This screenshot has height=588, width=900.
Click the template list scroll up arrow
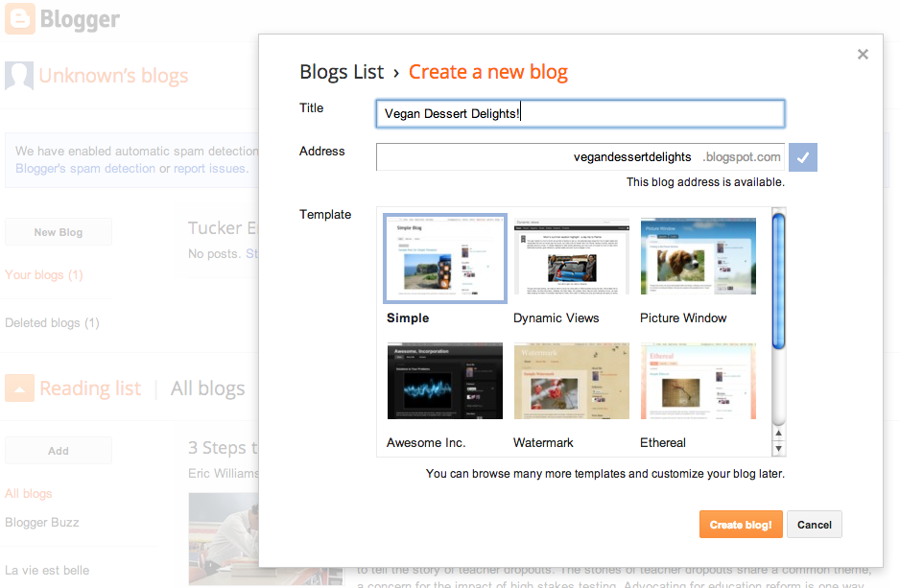(x=778, y=434)
